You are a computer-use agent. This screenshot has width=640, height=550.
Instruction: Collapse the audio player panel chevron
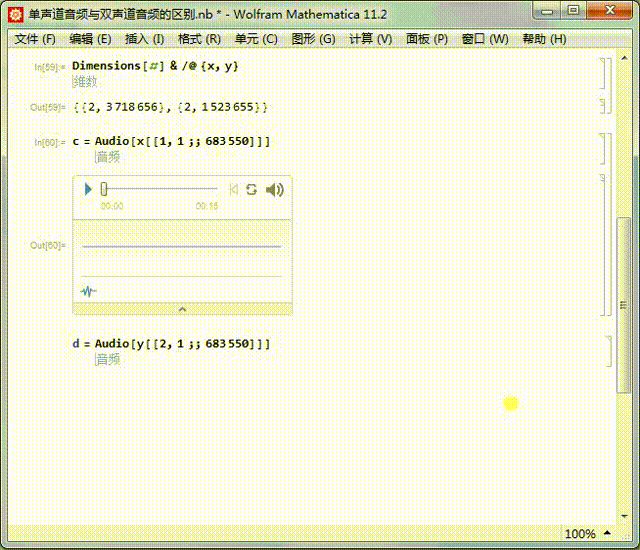click(182, 309)
